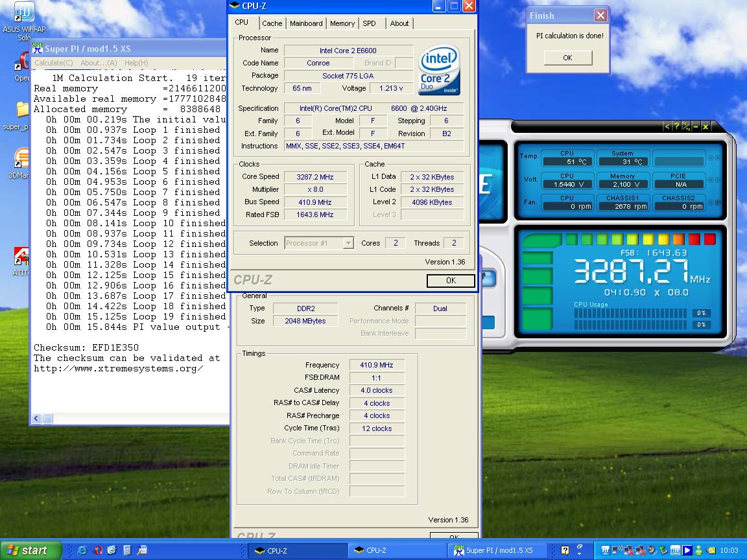Click the Memory 2.100 V reading
Screen dimensions: 747x560
click(x=622, y=184)
